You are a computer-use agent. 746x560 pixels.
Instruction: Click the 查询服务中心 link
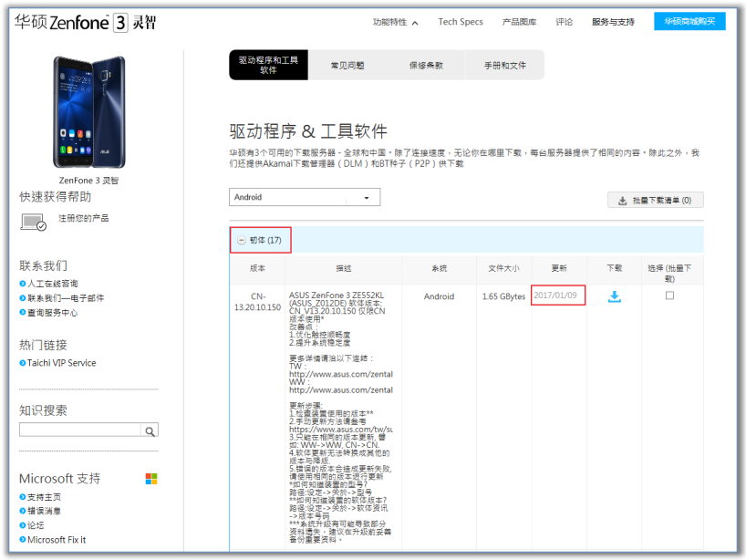pyautogui.click(x=52, y=313)
